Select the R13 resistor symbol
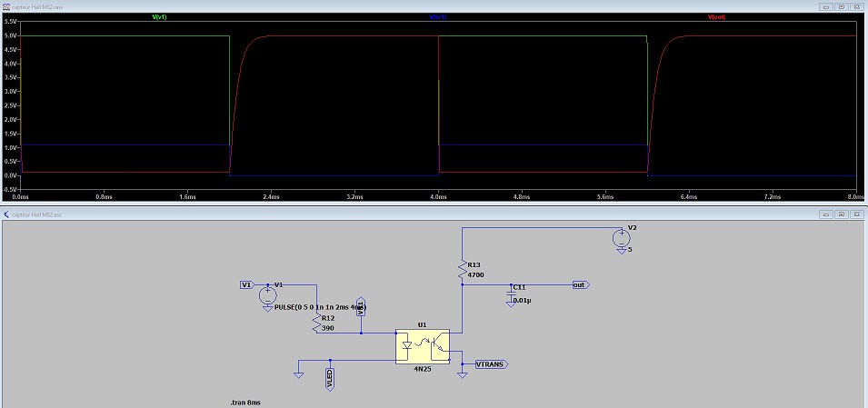This screenshot has height=408, width=868. [x=463, y=269]
